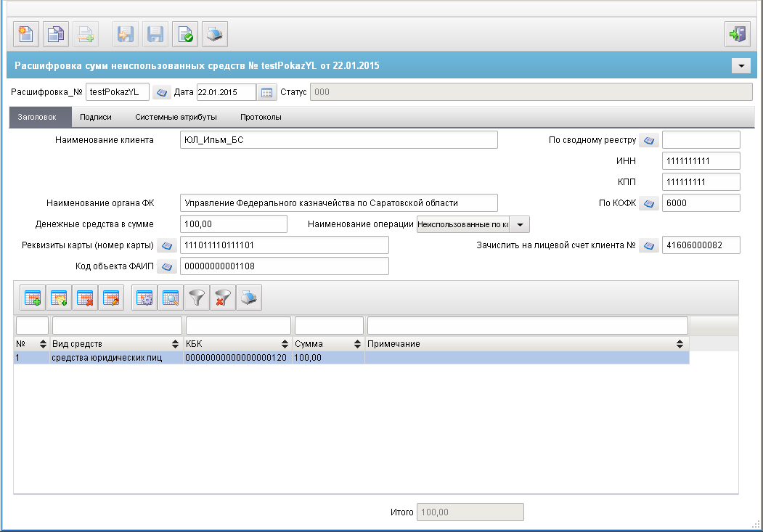Viewport: 763px width, 532px height.
Task: Click the ИНН input field
Action: coord(701,161)
